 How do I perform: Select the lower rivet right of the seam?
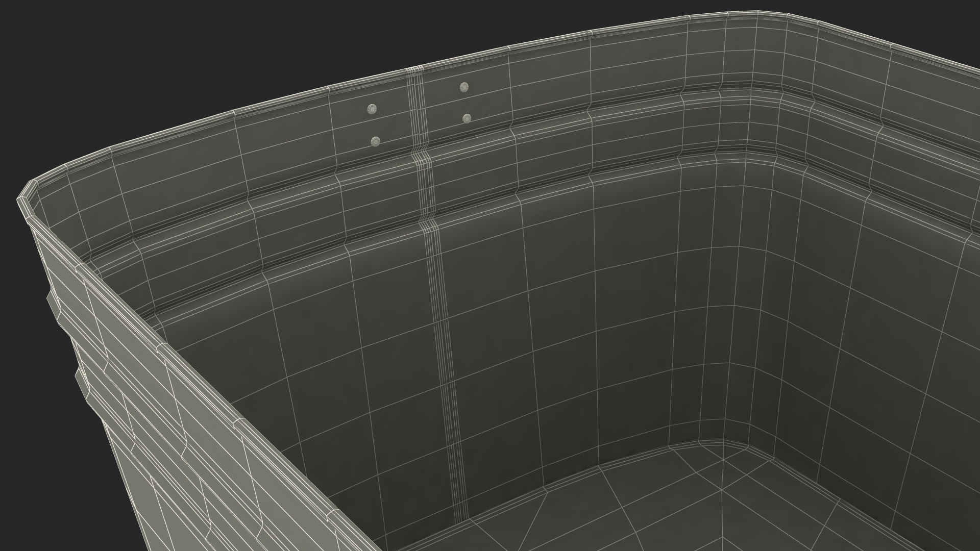(x=467, y=118)
